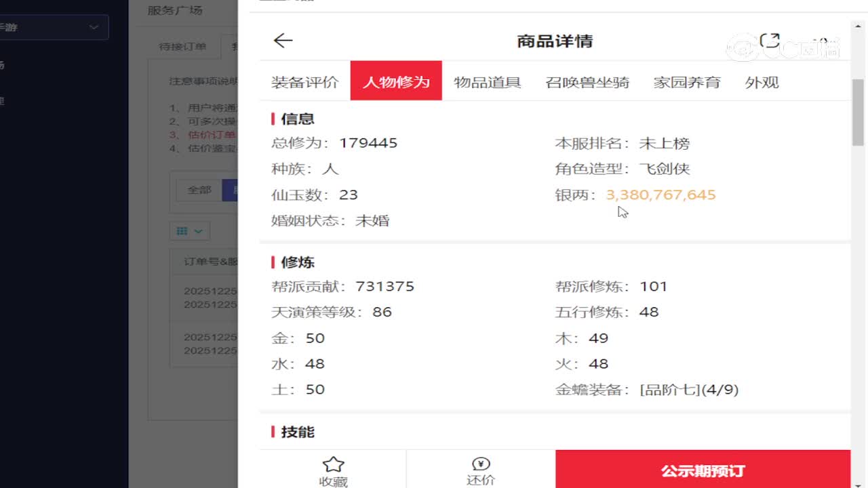Select the 水：48 attribute row
The image size is (868, 488).
point(298,363)
